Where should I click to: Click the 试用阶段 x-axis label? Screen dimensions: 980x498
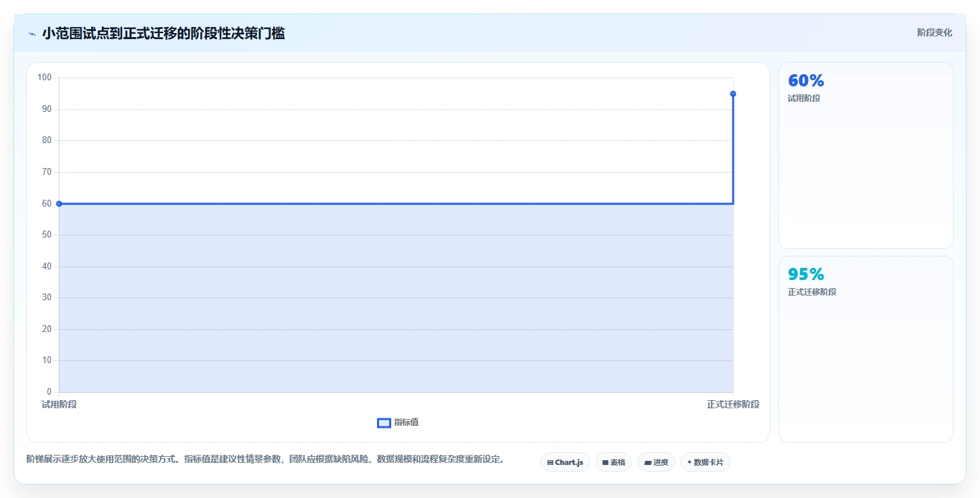coord(59,404)
